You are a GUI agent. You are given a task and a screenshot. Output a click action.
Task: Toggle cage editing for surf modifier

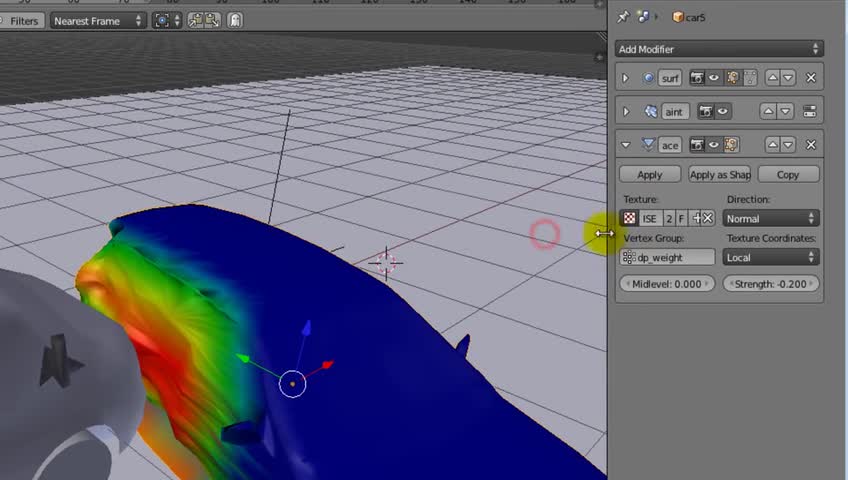pos(750,78)
